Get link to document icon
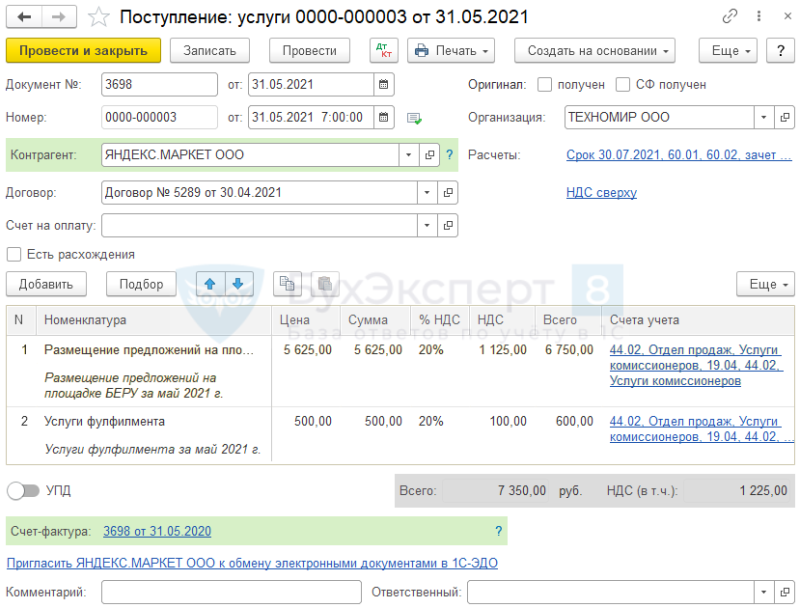The height and width of the screenshot is (608, 800). pyautogui.click(x=730, y=16)
